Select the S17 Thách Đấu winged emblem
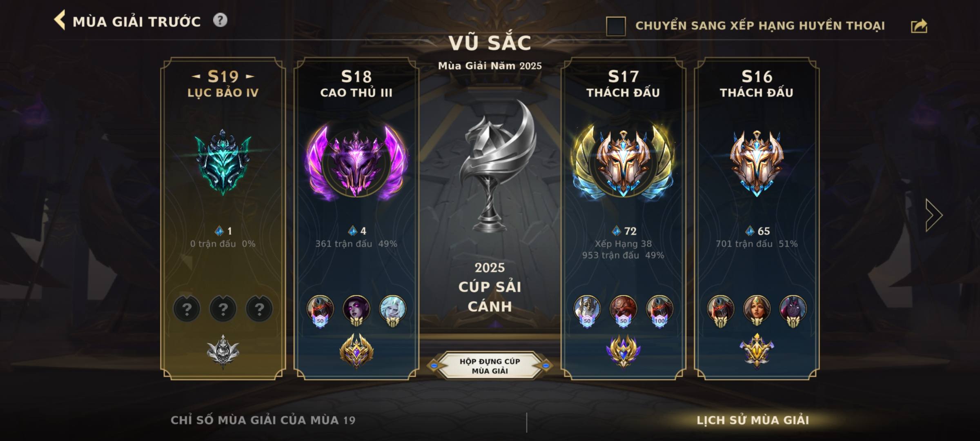This screenshot has width=980, height=441. point(623,162)
